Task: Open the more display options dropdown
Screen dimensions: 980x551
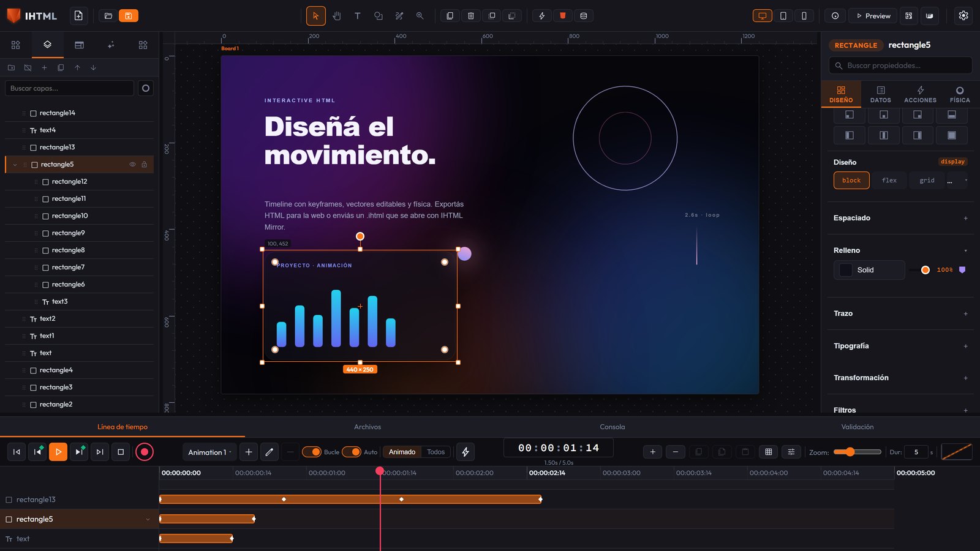Action: (958, 181)
